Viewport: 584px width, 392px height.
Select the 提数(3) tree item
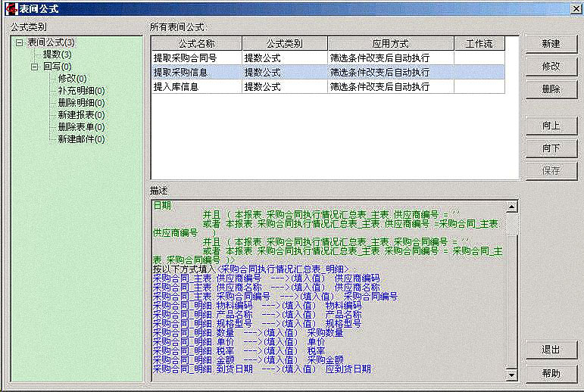pyautogui.click(x=57, y=54)
